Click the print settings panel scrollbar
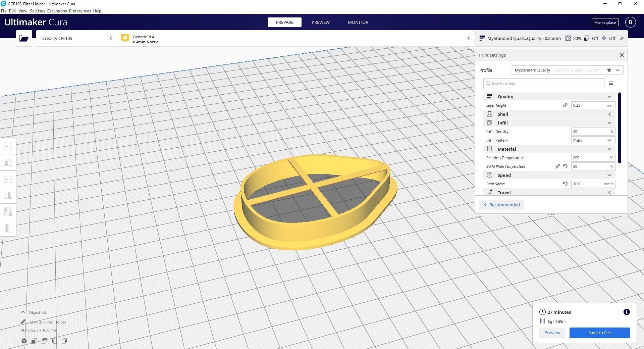Screen dimensions: 644x349 620,128
